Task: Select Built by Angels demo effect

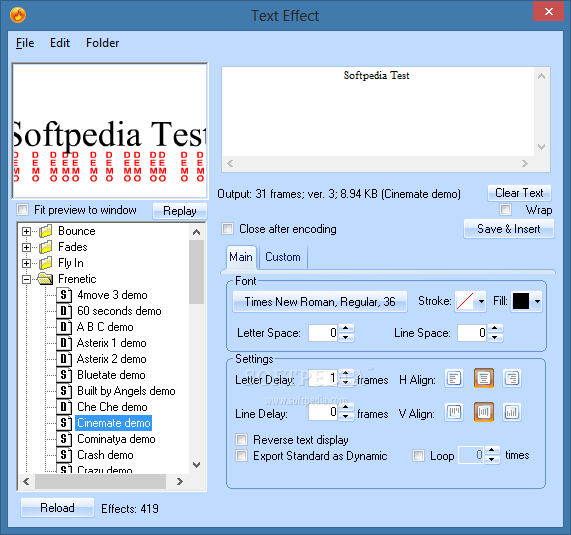Action: [x=126, y=391]
